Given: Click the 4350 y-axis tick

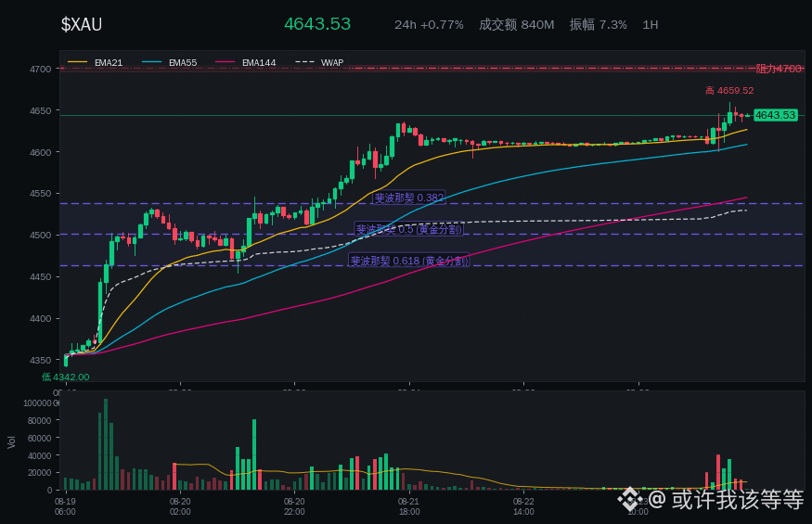Looking at the screenshot, I should 41,360.
